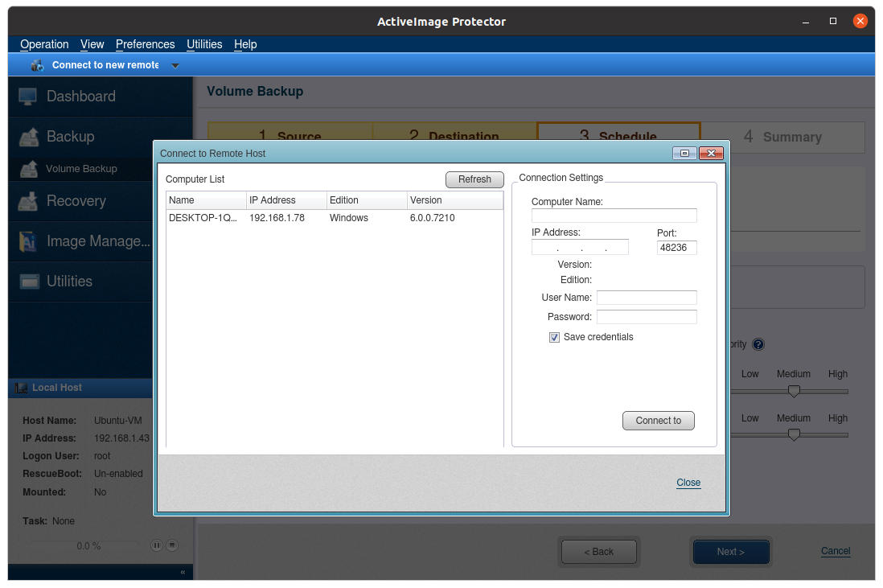883x588 pixels.
Task: Click the Recovery drive icon in sidebar
Action: pyautogui.click(x=28, y=201)
